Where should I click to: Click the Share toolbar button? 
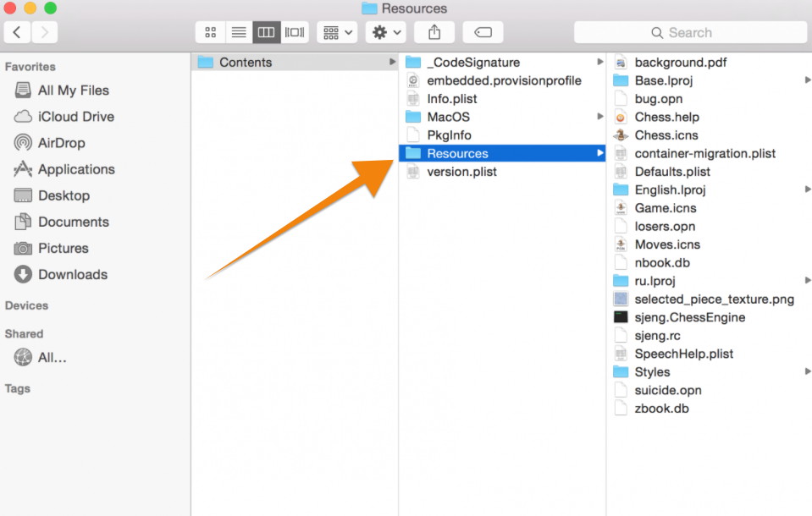(434, 33)
